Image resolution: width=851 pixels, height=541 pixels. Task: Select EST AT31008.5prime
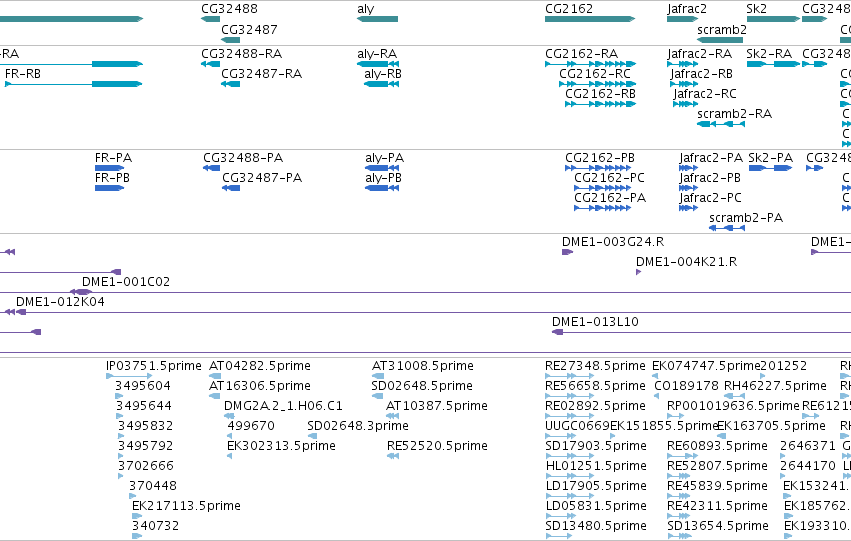tap(378, 376)
